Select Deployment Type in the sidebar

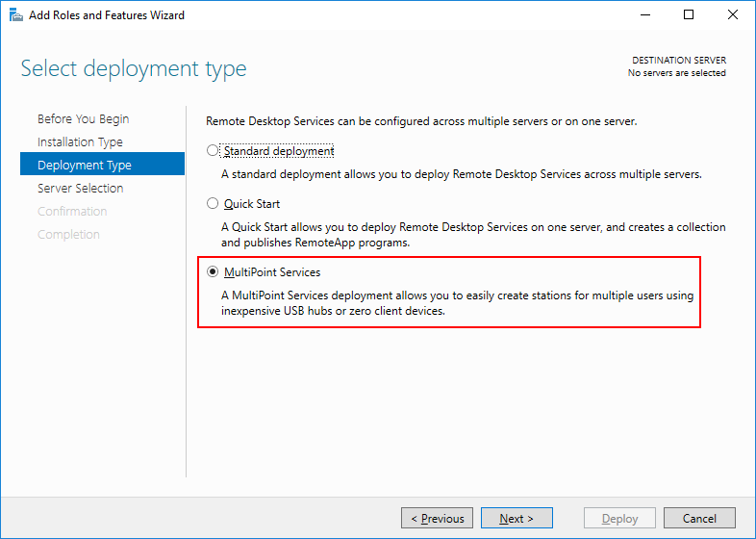(85, 166)
